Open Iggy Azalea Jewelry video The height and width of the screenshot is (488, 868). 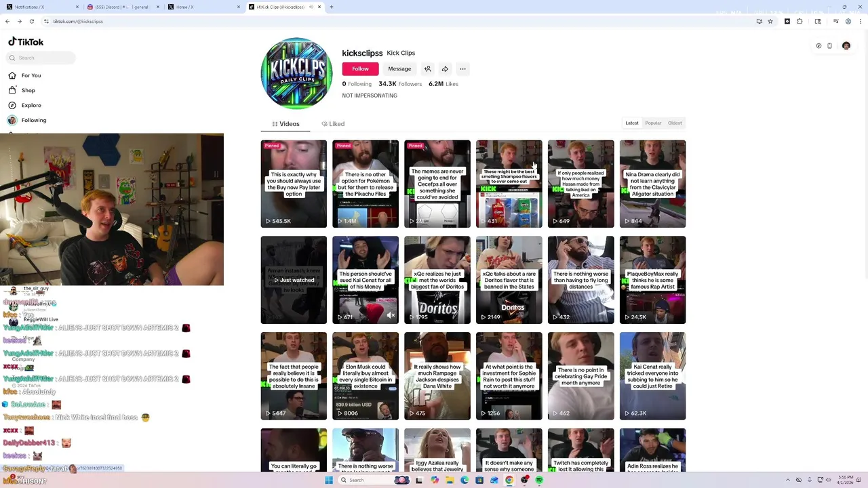pyautogui.click(x=437, y=451)
